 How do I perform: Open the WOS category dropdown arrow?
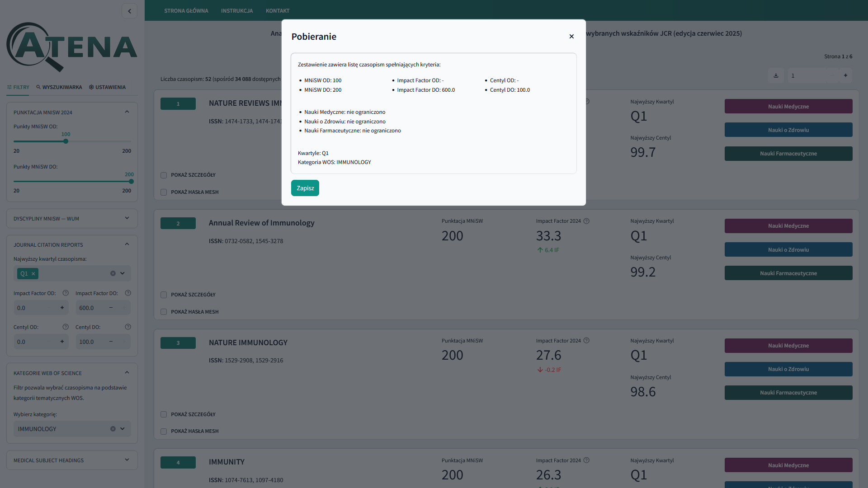pyautogui.click(x=123, y=429)
